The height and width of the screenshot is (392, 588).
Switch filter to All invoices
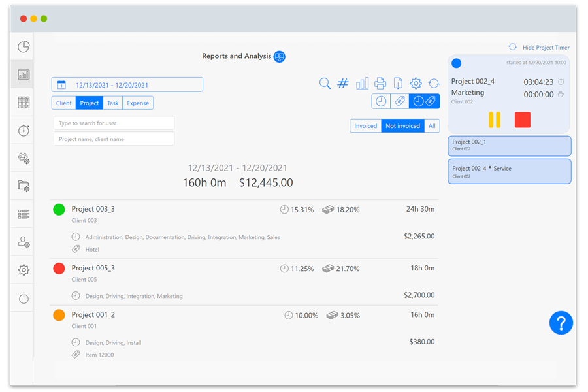click(x=432, y=126)
